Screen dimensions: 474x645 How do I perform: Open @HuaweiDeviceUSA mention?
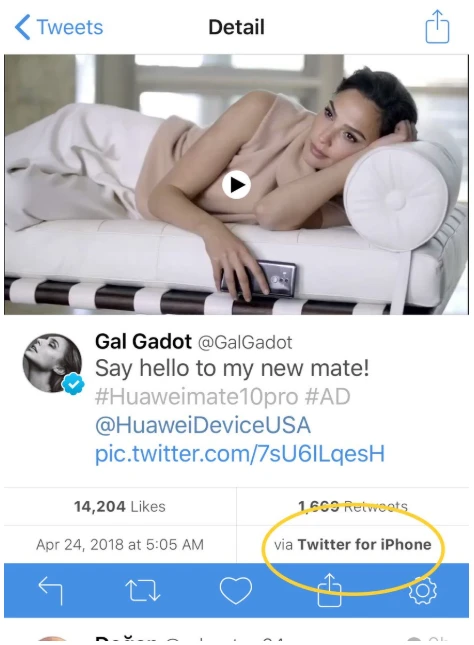coord(203,425)
